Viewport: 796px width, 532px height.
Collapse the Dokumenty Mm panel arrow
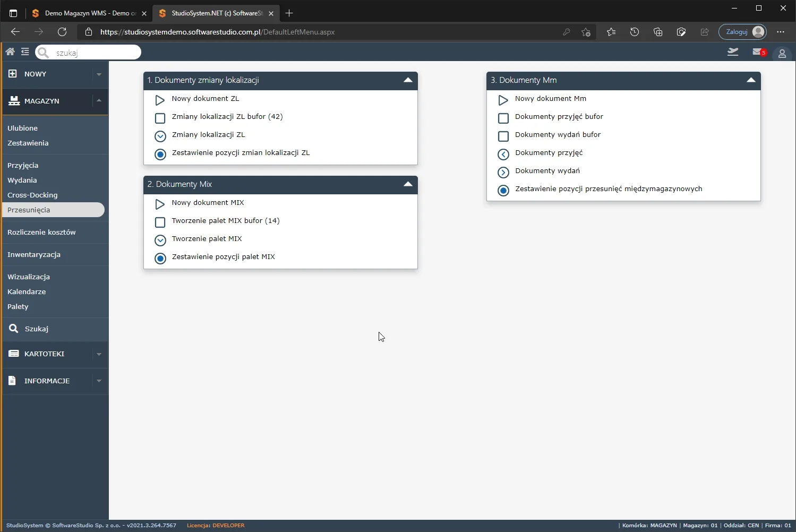tap(751, 80)
